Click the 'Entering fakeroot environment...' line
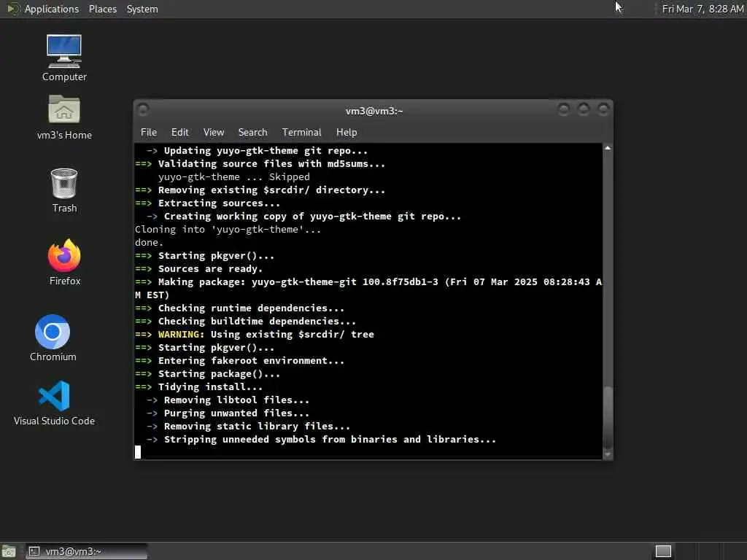 (x=251, y=360)
